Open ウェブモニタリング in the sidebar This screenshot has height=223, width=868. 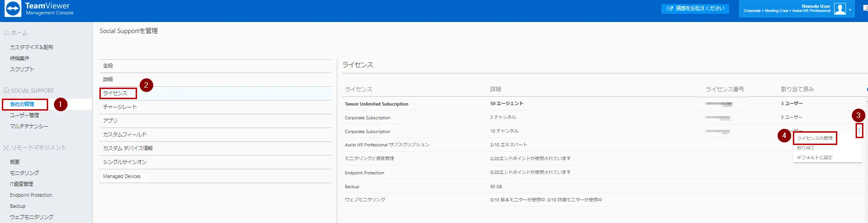(32, 217)
